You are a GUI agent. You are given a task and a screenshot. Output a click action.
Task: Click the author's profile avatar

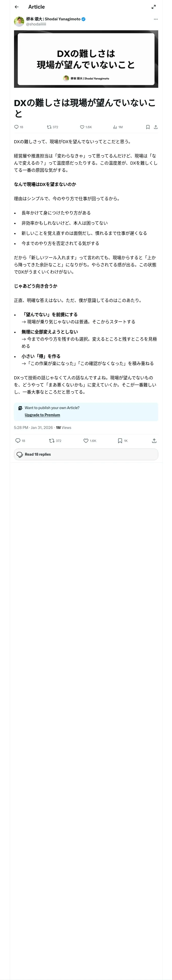(19, 21)
